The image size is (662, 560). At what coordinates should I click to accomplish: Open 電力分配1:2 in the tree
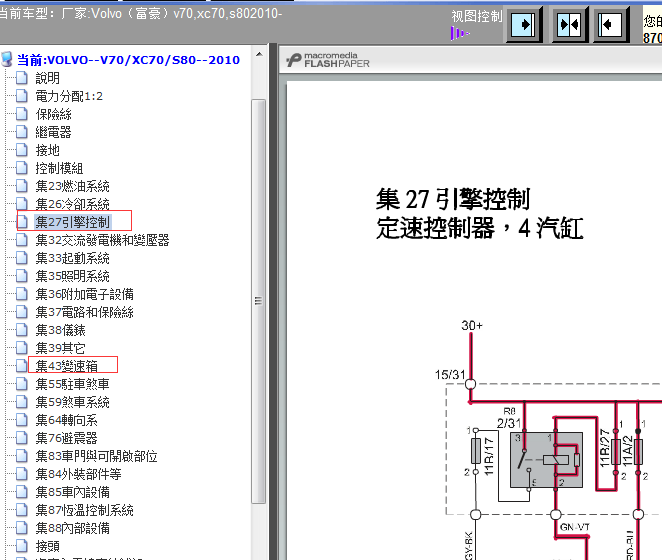point(69,96)
